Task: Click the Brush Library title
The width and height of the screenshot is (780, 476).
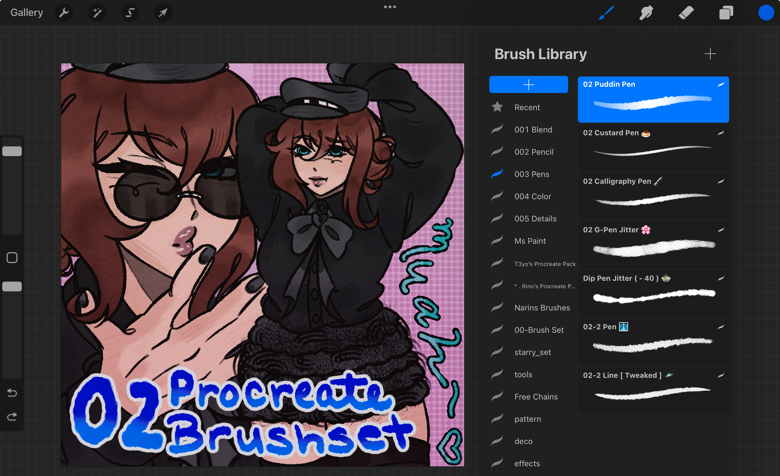Action: click(540, 54)
